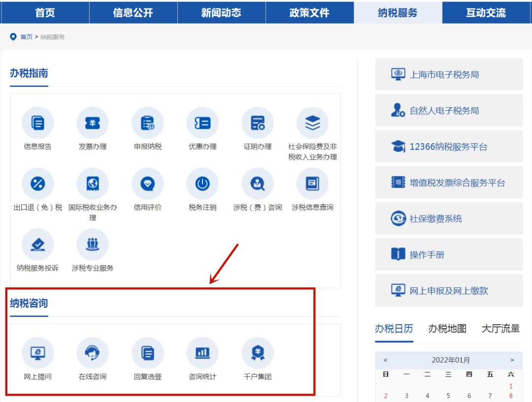The width and height of the screenshot is (532, 402).
Task: Open 政策文件 navigation tab
Action: pos(309,12)
